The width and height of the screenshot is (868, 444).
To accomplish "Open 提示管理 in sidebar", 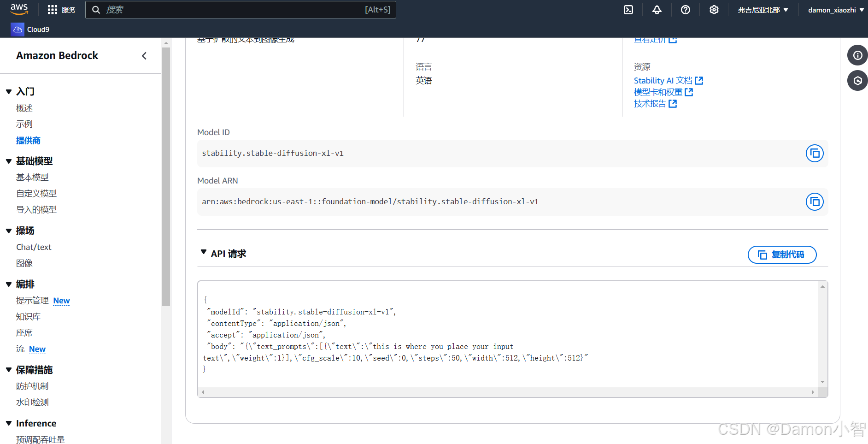I will 32,301.
